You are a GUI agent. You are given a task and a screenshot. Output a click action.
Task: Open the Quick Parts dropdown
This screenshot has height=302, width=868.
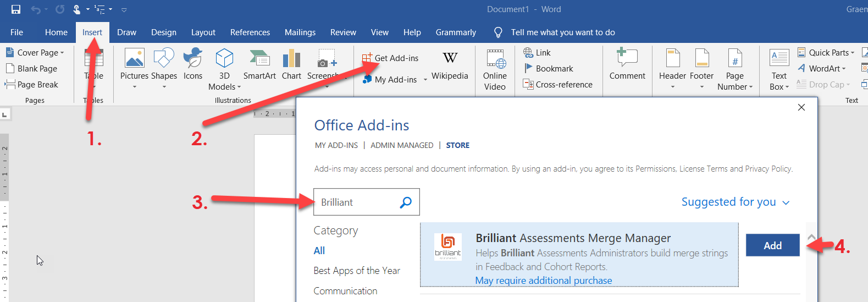point(831,53)
